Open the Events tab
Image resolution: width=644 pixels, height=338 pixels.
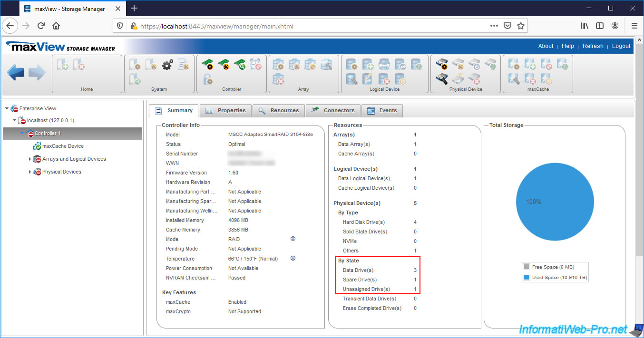(x=382, y=110)
